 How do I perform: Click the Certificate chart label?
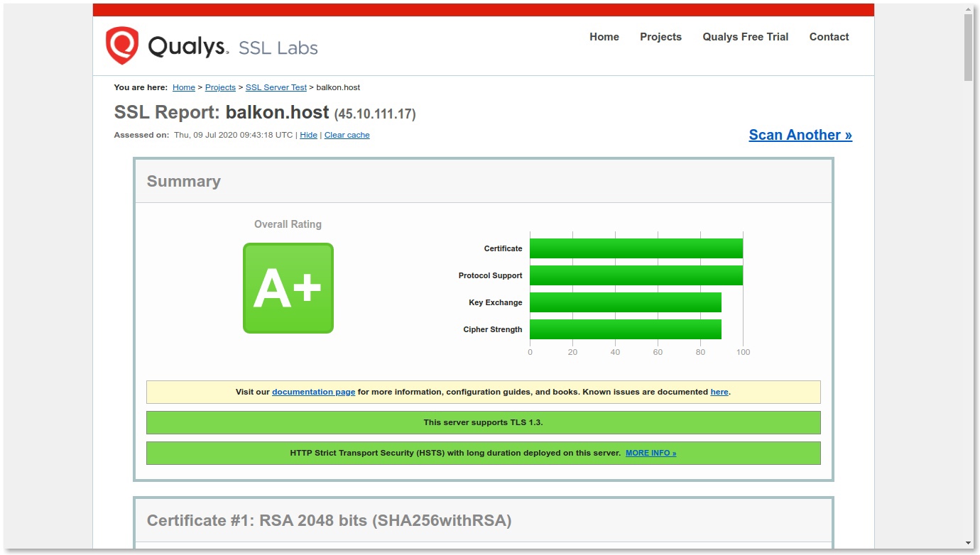point(503,248)
